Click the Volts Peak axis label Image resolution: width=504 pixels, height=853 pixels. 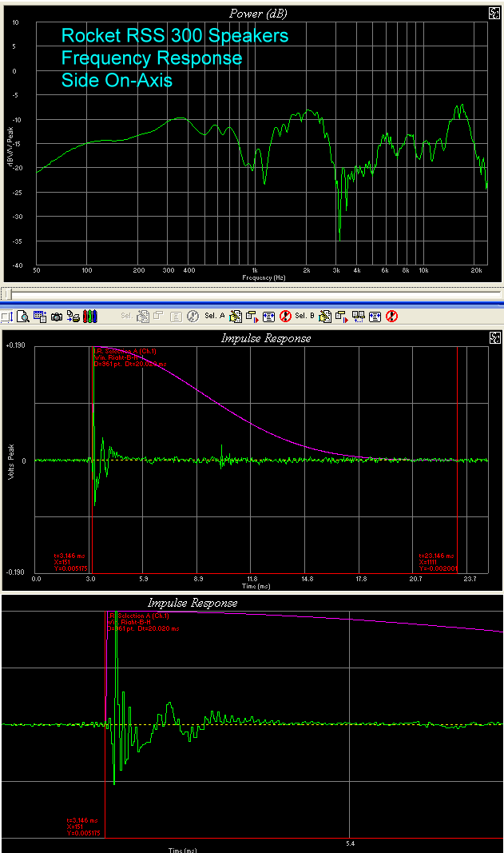[11, 462]
